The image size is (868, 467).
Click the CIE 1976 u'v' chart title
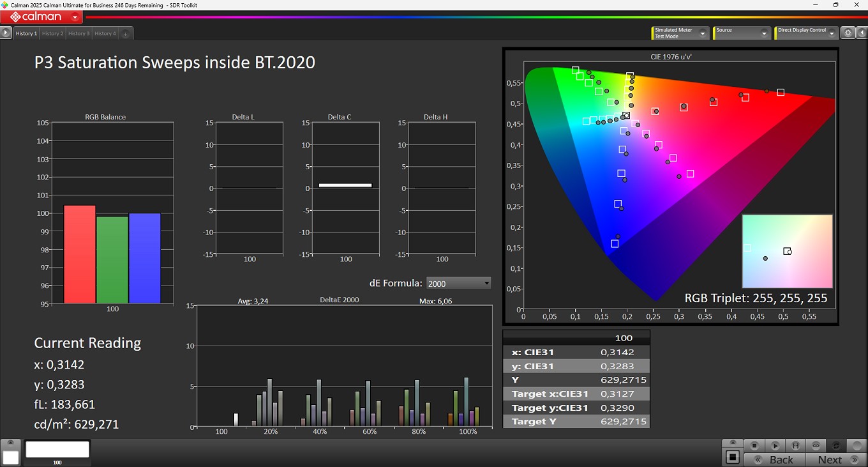[671, 57]
